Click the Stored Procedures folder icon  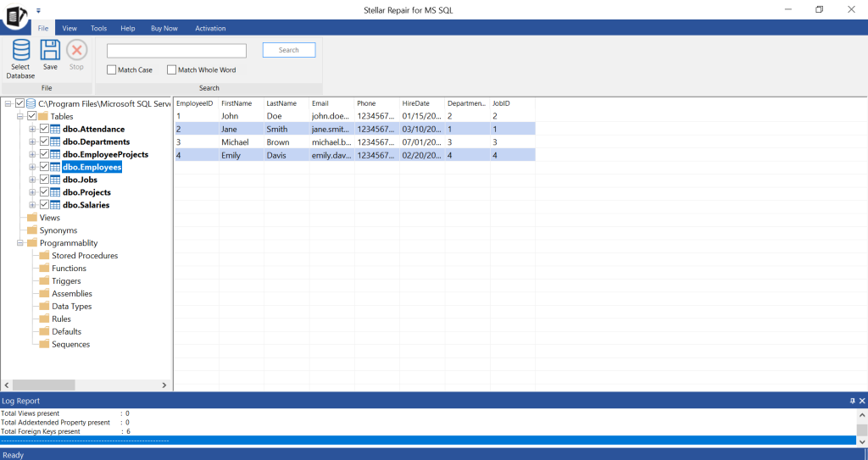click(44, 256)
